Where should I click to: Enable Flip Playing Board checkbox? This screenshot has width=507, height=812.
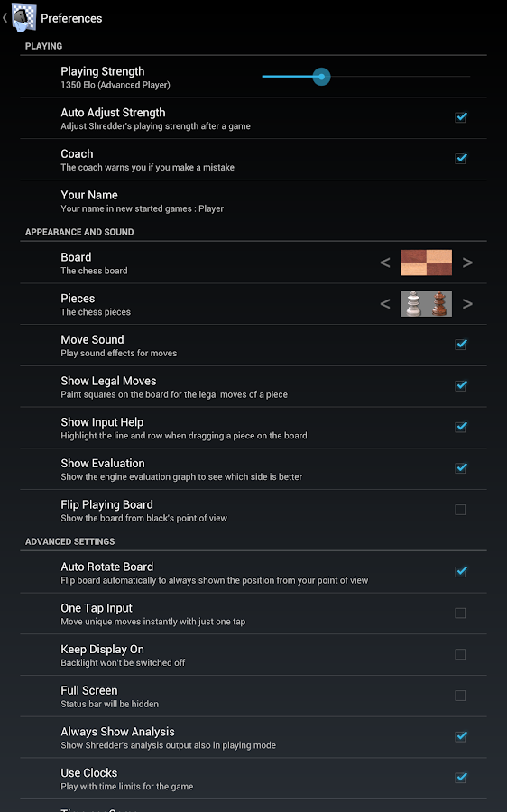coord(460,510)
